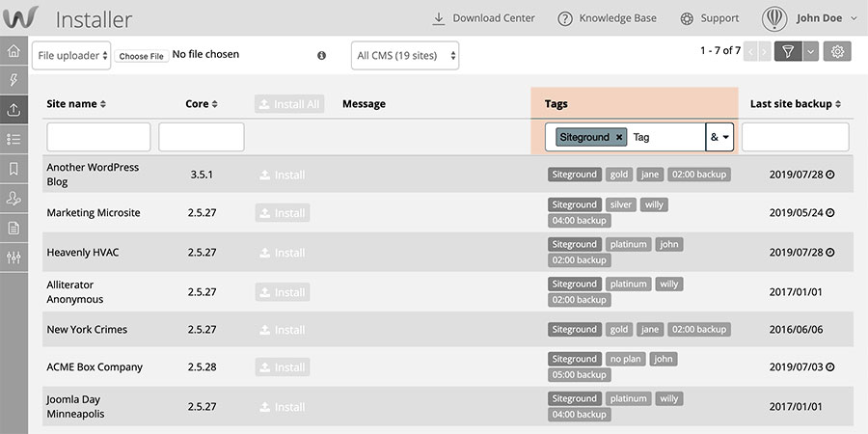
Task: Install on Heavenly HVAC
Action: (x=283, y=253)
